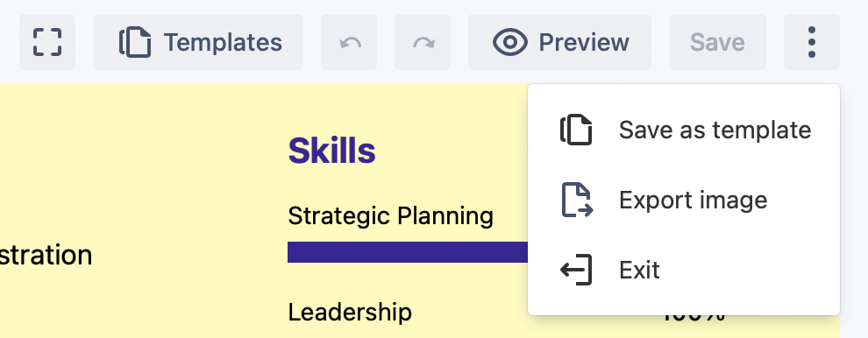Choose Export image from menu
The image size is (868, 338).
[684, 200]
